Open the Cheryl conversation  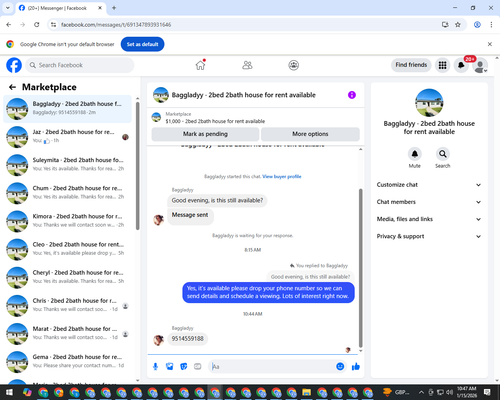(67, 277)
